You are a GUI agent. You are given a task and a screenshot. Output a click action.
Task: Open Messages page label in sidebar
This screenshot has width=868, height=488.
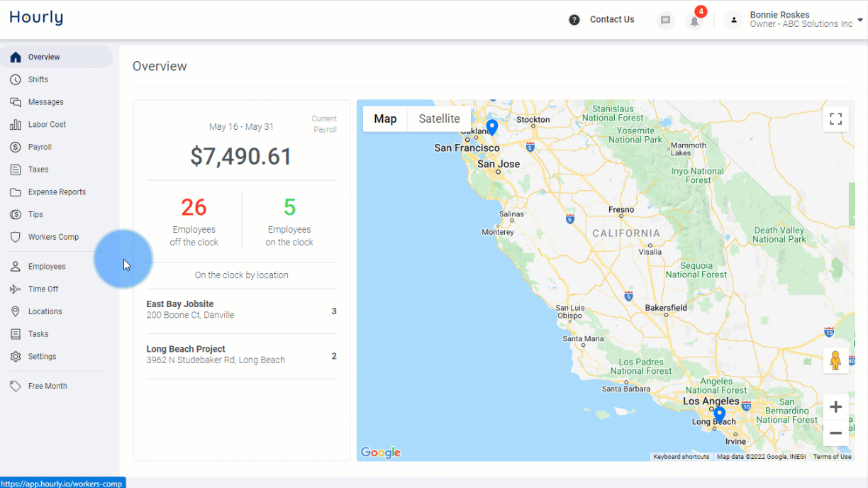45,102
